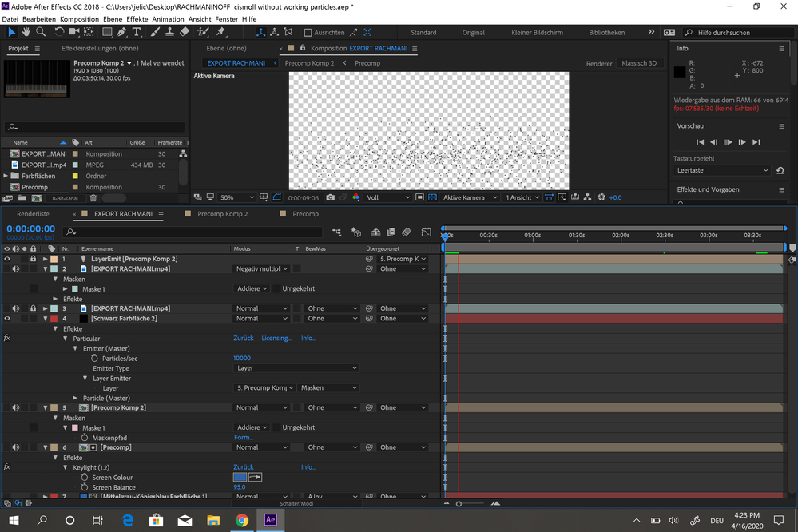Image resolution: width=798 pixels, height=532 pixels.
Task: Activate the Eraser tool
Action: (185, 32)
